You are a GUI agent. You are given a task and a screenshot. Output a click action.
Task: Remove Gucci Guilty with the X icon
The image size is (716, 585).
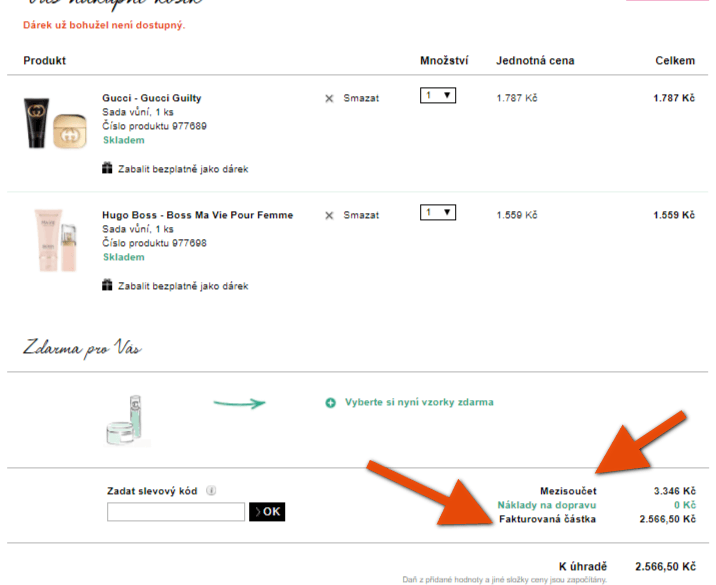click(329, 99)
